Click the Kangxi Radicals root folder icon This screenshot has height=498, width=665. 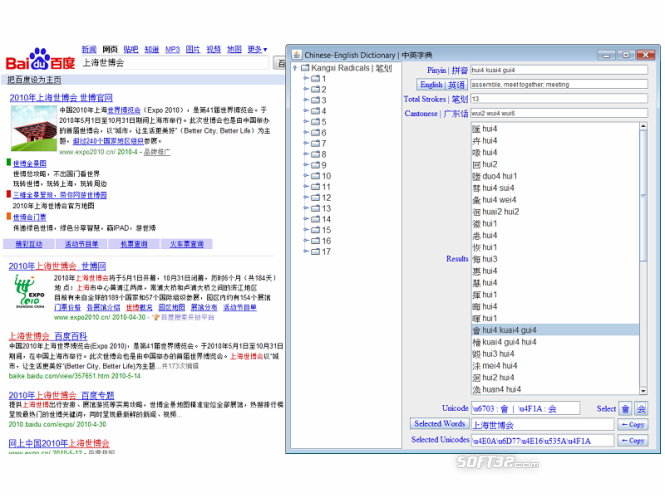[x=305, y=68]
